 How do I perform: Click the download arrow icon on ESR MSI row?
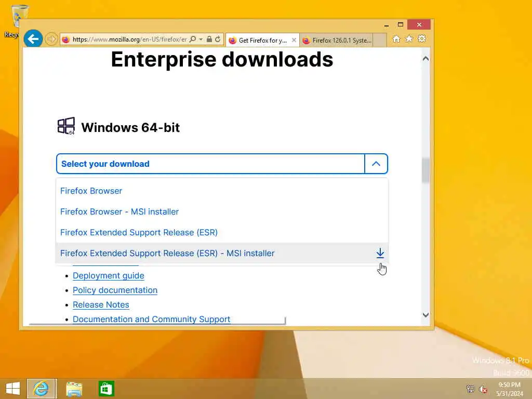(x=380, y=253)
